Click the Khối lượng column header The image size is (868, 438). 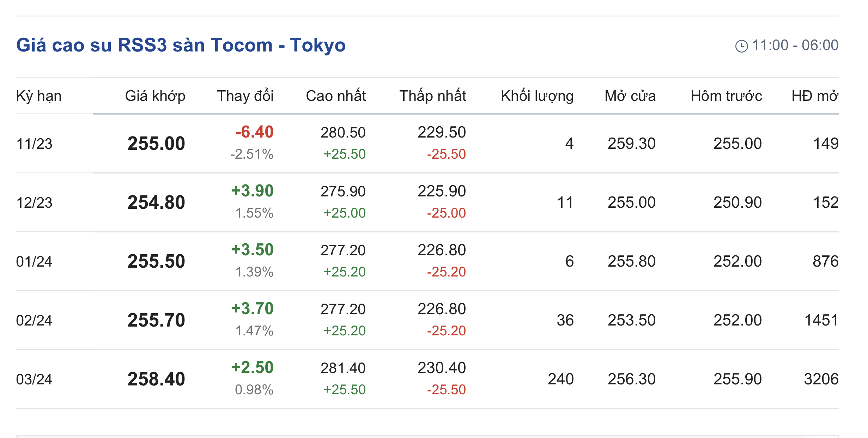click(537, 96)
